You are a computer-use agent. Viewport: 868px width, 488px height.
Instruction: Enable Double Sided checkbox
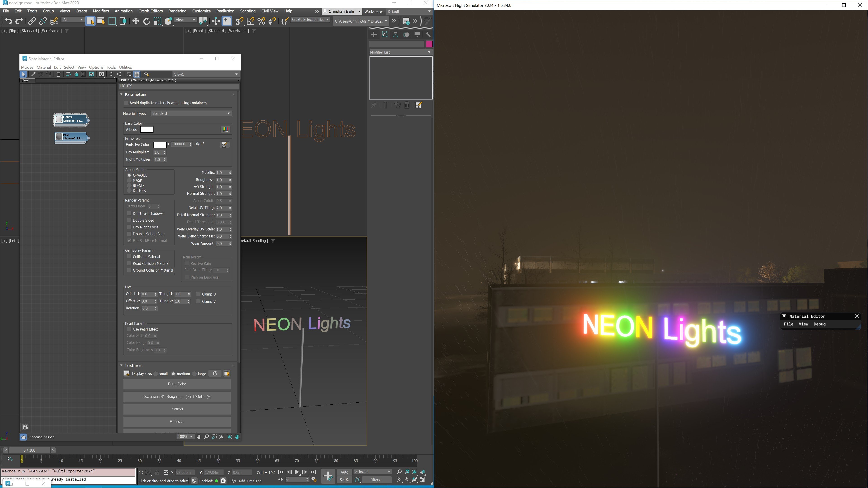click(129, 220)
